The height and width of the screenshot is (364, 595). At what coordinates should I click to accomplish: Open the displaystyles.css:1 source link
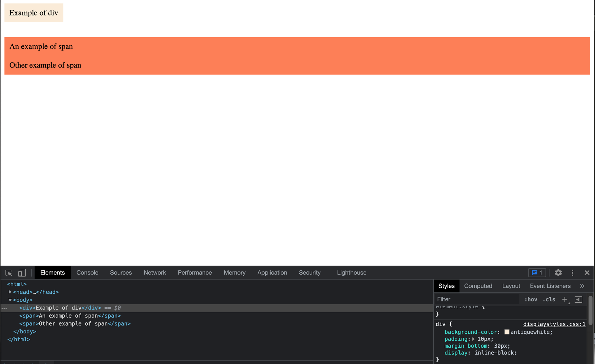coord(554,324)
